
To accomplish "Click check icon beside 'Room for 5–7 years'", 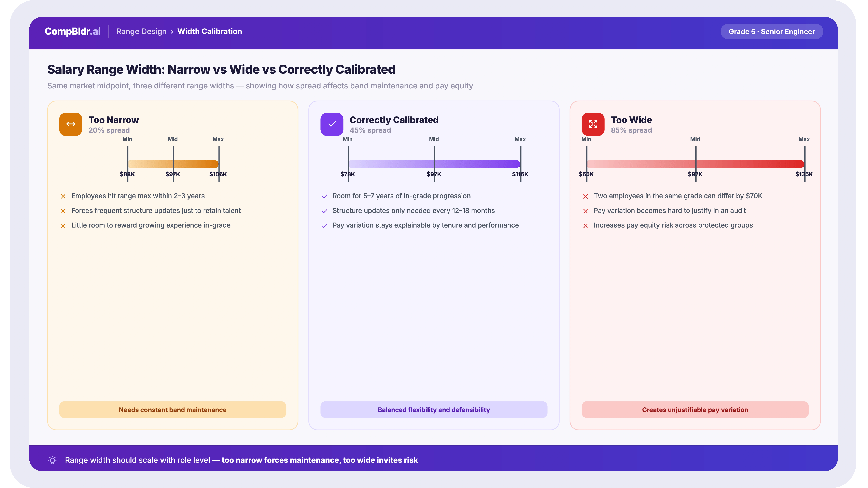I will pos(325,196).
